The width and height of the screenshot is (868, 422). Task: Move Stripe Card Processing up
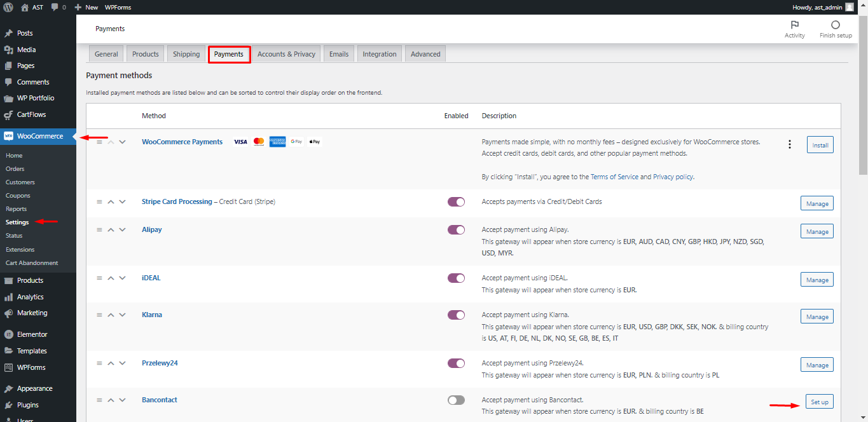pos(111,201)
